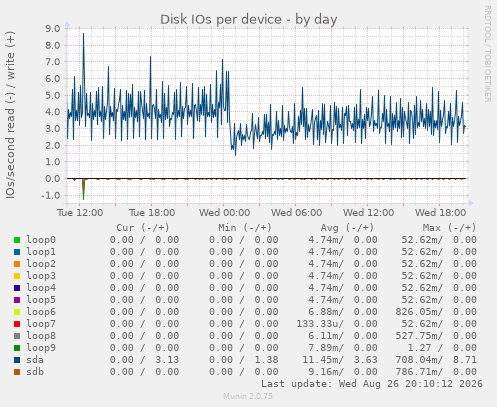Click the loop5 magenta color swatch

click(x=17, y=300)
